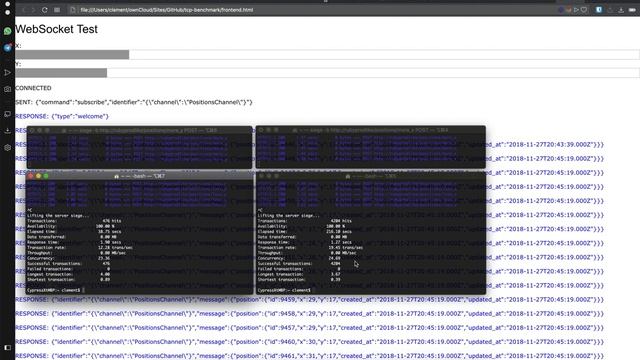This screenshot has width=640, height=360.
Task: Click the X position progress bar
Action: tap(327, 55)
